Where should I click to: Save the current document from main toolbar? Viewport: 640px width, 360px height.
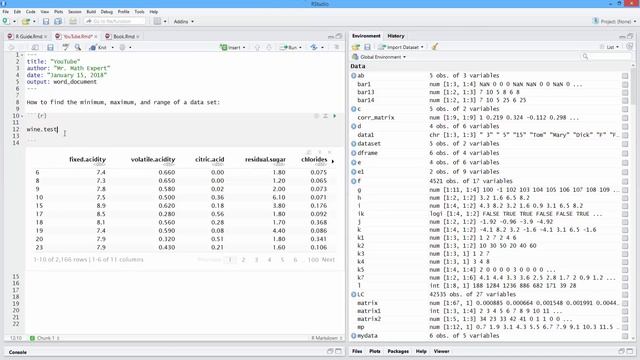coord(46,21)
